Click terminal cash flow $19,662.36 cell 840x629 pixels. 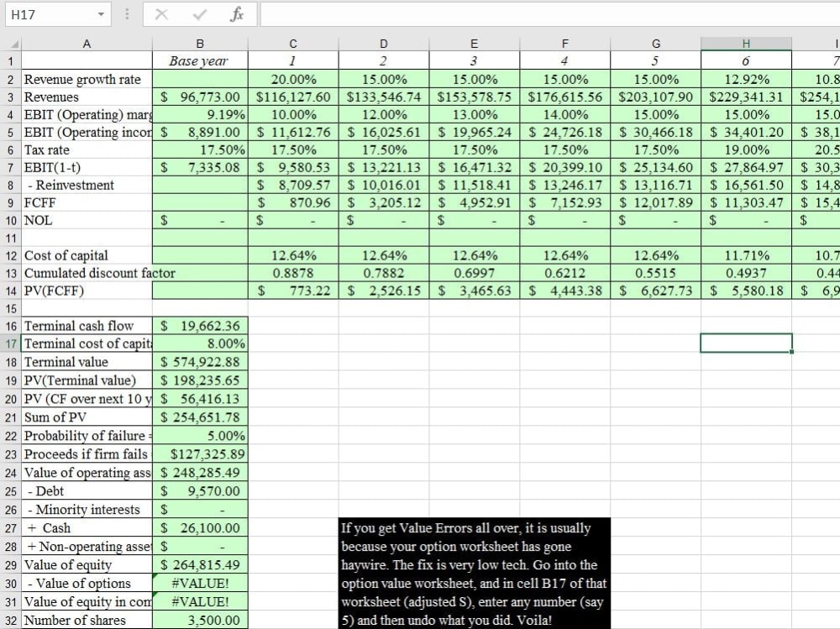tap(200, 326)
